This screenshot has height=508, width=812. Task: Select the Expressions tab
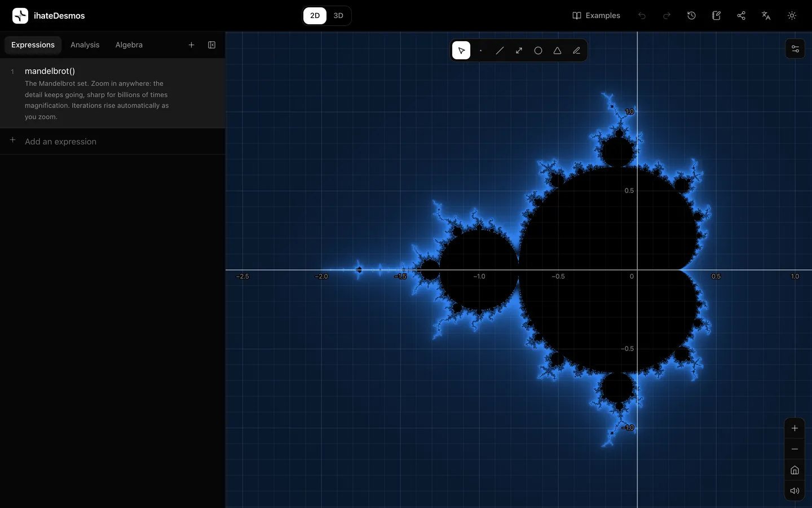pos(33,45)
